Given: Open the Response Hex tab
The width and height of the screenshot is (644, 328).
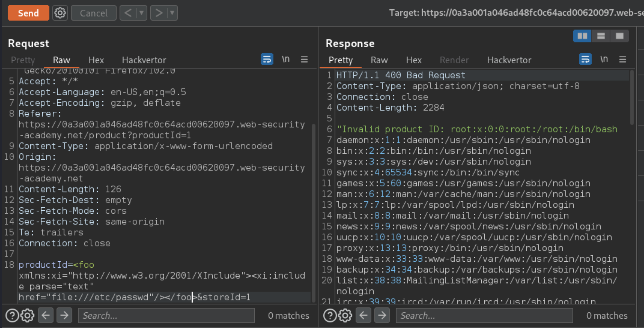Looking at the screenshot, I should tap(414, 60).
